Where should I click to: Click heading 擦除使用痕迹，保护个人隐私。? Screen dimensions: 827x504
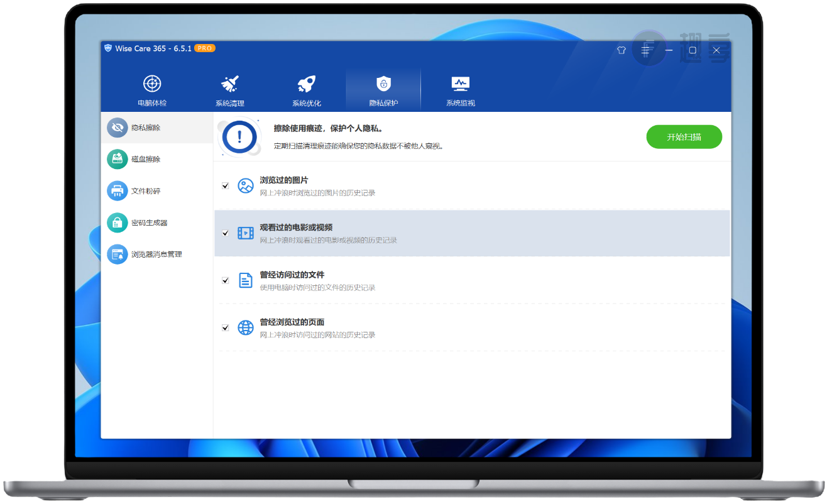pyautogui.click(x=329, y=129)
